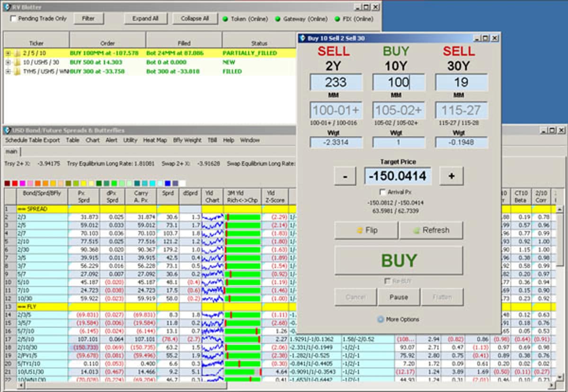Open the Heat Map menu
This screenshot has width=568, height=392.
pos(155,140)
